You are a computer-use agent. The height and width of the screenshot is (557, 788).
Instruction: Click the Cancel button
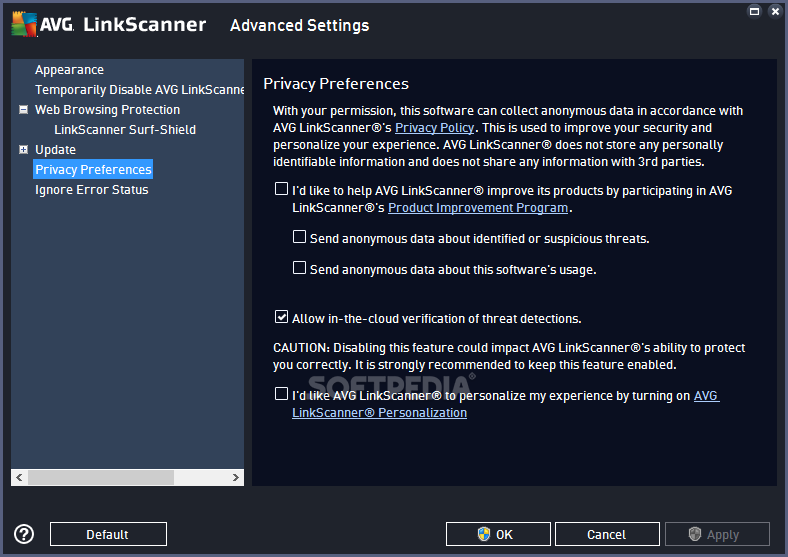(607, 534)
